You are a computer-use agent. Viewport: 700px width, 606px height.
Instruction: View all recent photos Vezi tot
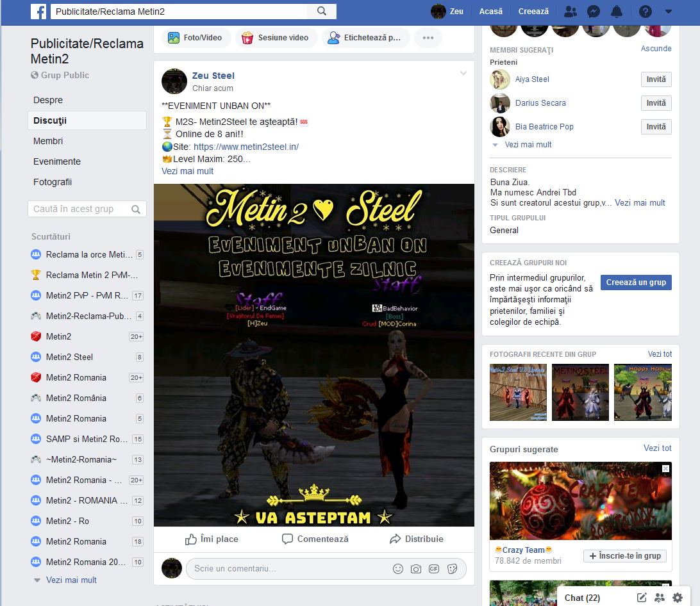point(660,354)
